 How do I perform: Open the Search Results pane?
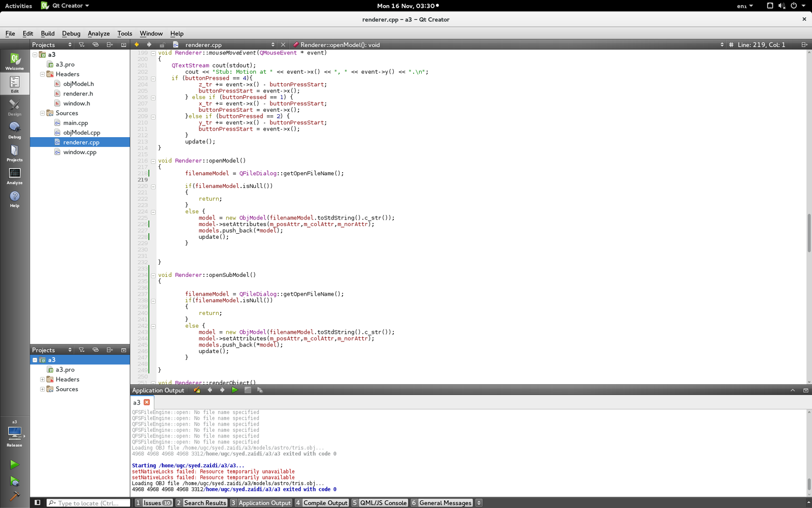click(204, 502)
